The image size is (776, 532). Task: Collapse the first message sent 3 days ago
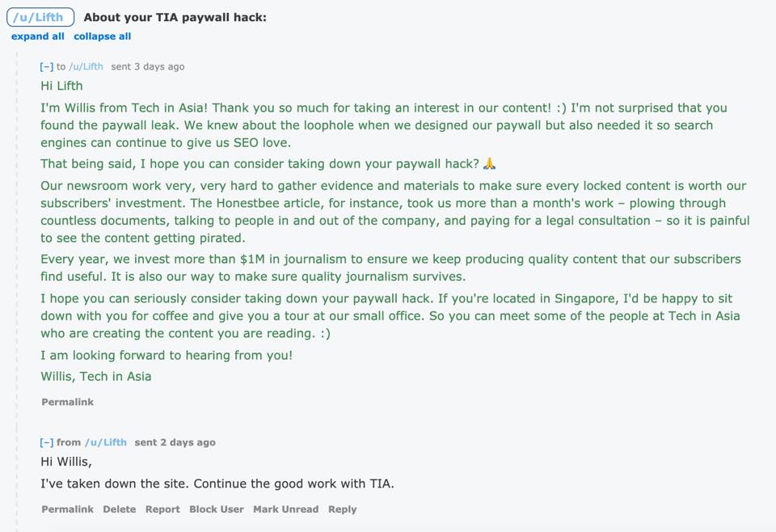47,67
